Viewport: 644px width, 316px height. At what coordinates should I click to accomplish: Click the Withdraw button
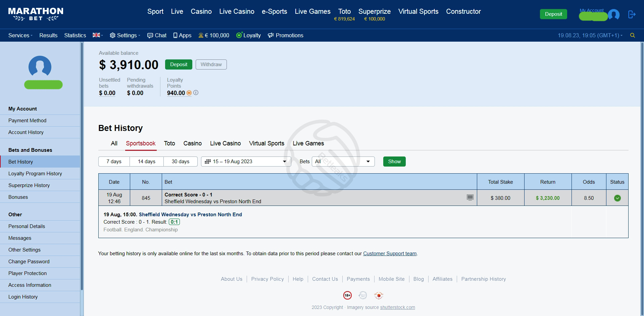click(x=211, y=64)
